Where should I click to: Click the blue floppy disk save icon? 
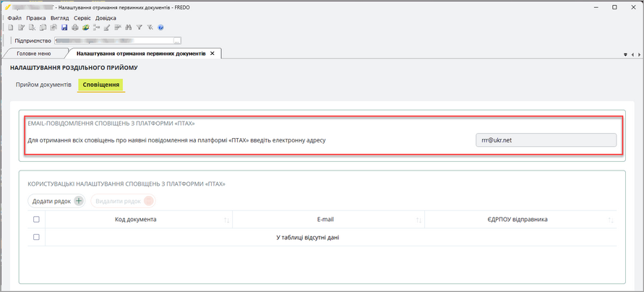coord(64,27)
